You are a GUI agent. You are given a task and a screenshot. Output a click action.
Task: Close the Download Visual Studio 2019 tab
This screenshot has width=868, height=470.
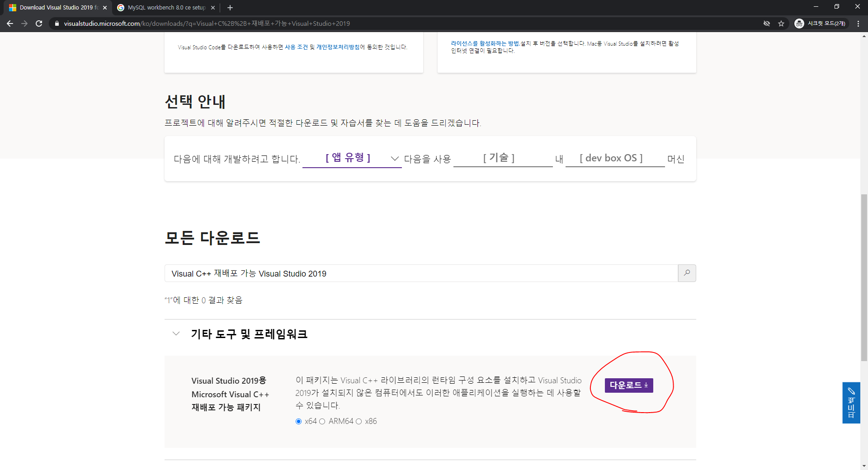[x=105, y=8]
